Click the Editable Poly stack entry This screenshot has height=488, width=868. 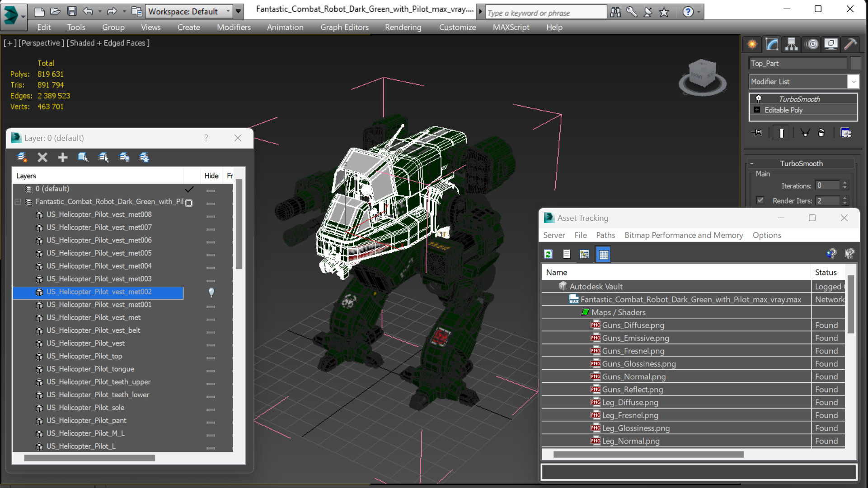point(783,110)
